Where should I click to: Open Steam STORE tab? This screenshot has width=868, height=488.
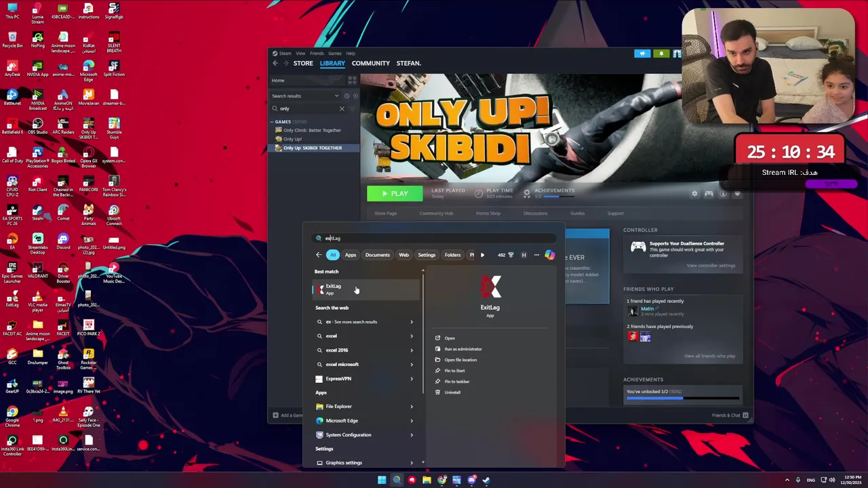303,63
